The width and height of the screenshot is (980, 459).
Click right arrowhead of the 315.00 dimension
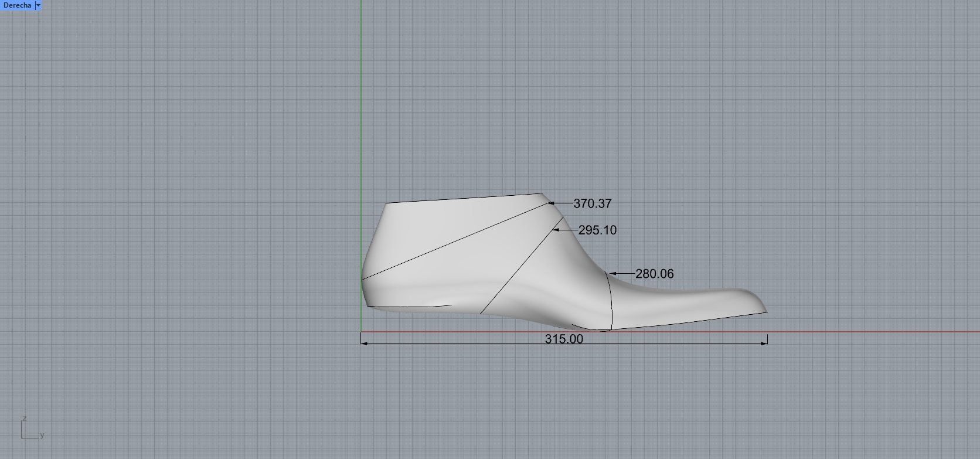764,343
